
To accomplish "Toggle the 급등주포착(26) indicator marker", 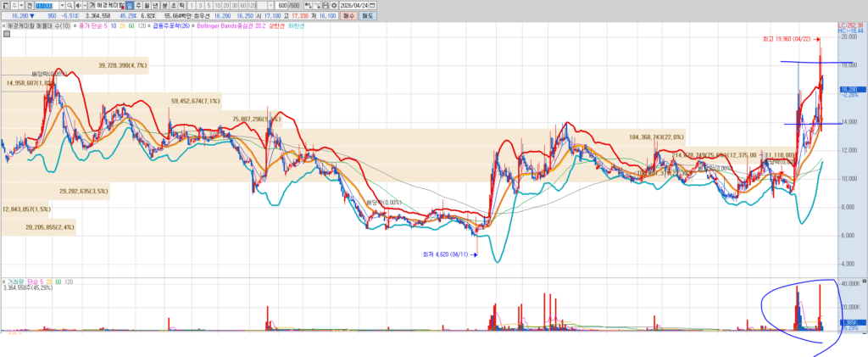I will pos(149,26).
